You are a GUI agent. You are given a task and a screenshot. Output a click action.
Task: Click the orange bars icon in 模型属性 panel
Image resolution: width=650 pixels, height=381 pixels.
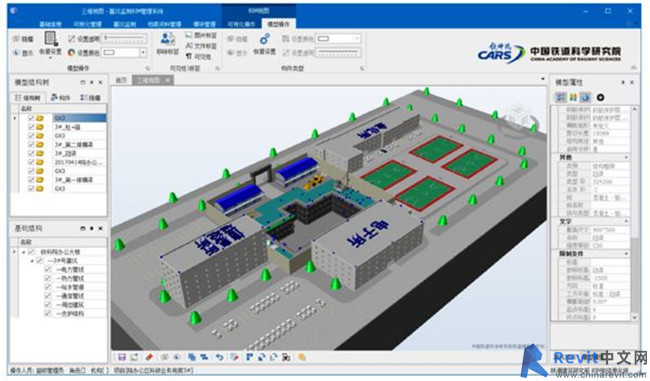[x=573, y=97]
